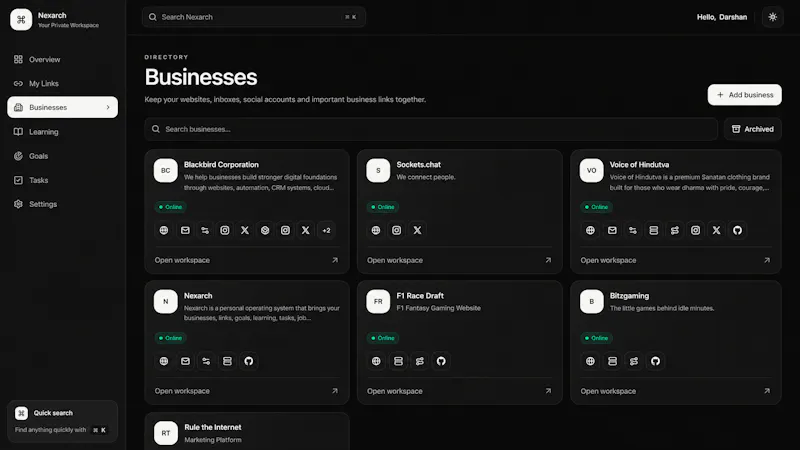Image resolution: width=800 pixels, height=450 pixels.
Task: Open Blackbird Corporation's website globe icon
Action: coord(164,230)
